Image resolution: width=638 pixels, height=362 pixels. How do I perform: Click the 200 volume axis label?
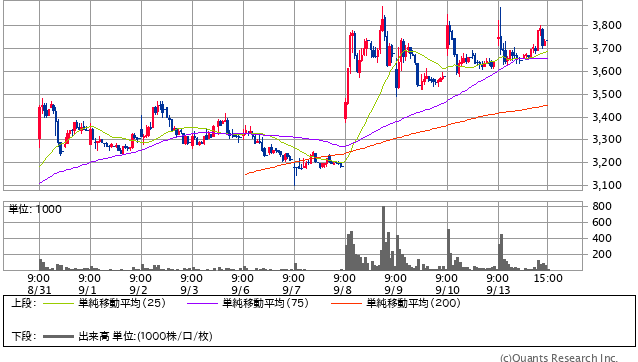[x=602, y=254]
